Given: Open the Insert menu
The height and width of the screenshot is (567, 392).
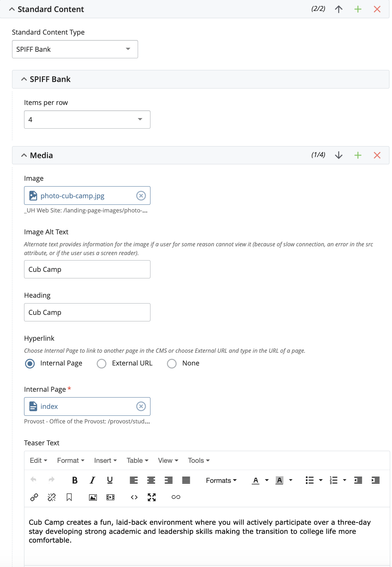Looking at the screenshot, I should click(105, 460).
